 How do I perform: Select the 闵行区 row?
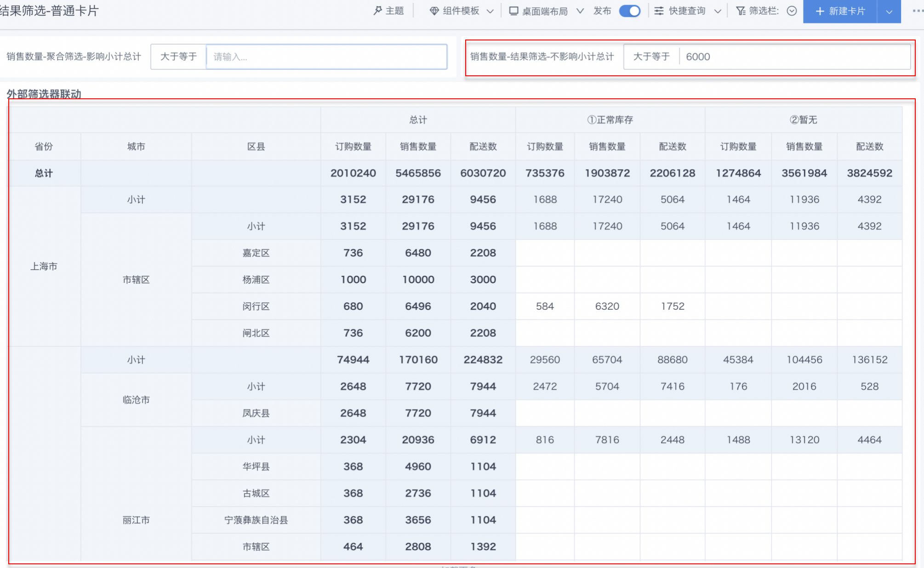pos(256,306)
